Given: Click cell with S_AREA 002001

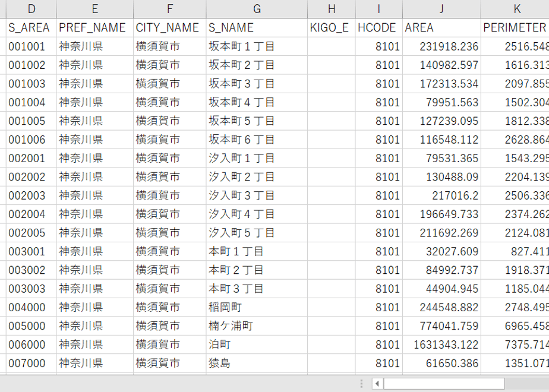Looking at the screenshot, I should [x=31, y=158].
